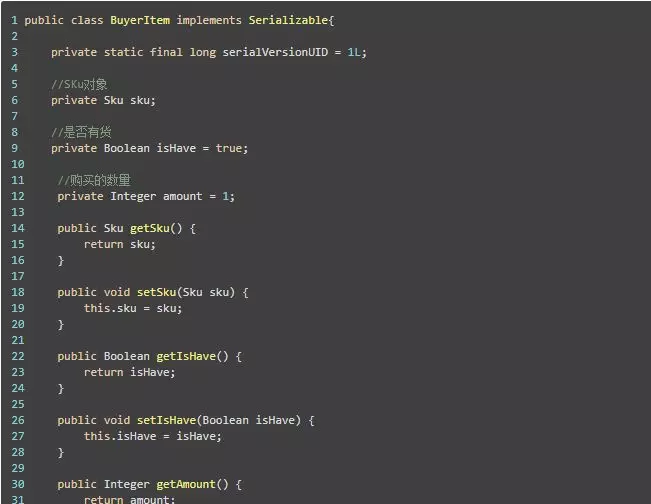651x504 pixels.
Task: Click the setIsHave method name
Action: (166, 420)
